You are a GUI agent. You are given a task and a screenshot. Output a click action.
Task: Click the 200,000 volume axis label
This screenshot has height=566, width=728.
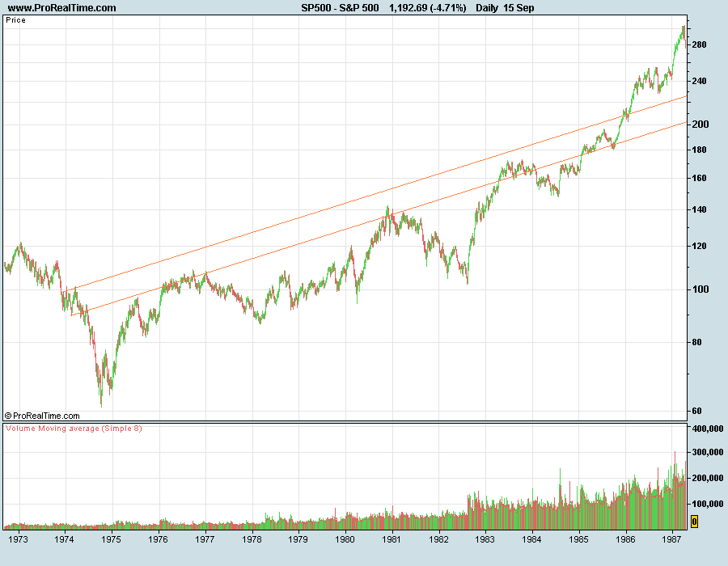708,478
